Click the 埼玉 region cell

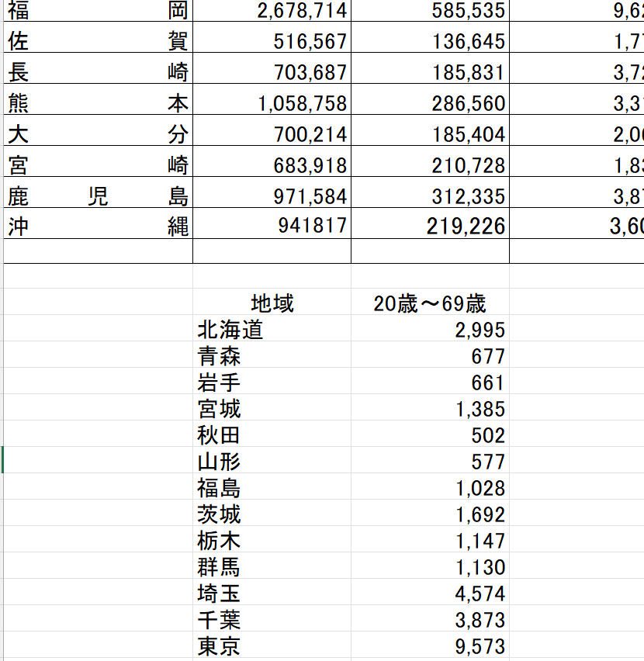pos(272,594)
